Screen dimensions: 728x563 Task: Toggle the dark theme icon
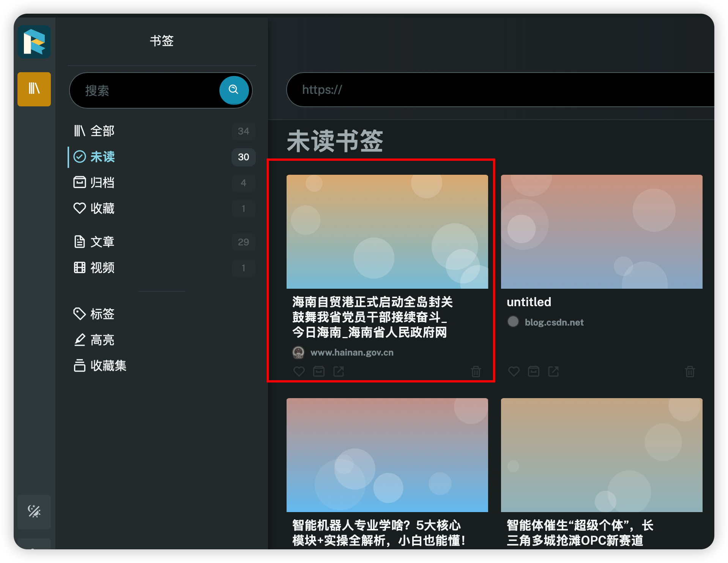point(34,511)
